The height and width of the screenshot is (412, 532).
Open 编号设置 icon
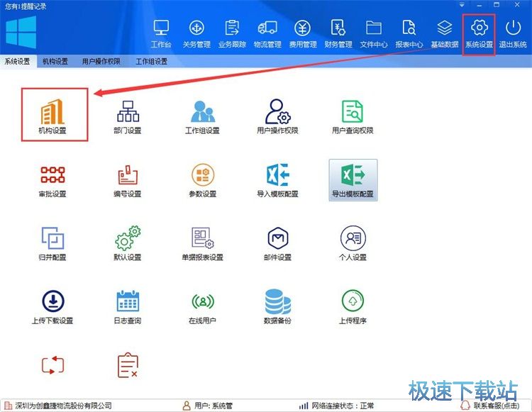point(128,181)
